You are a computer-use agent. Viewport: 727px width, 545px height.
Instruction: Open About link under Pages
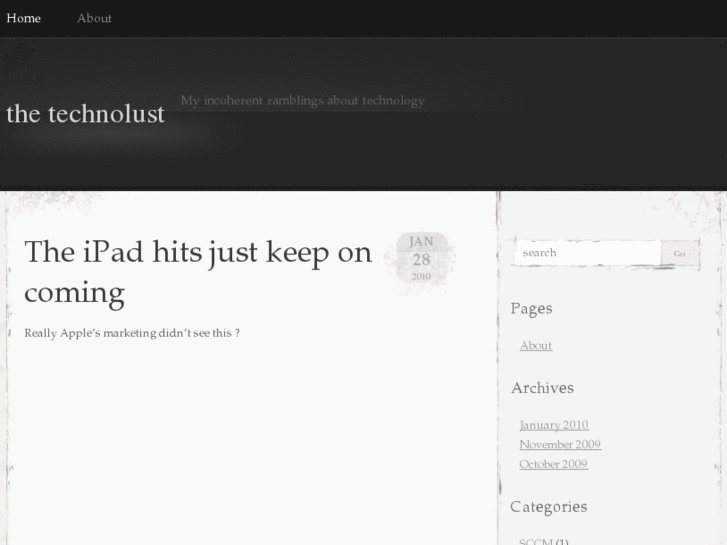pyautogui.click(x=536, y=346)
